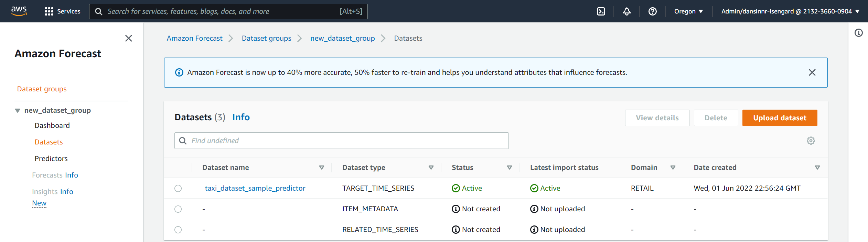Sort by the Dataset type column arrow

point(431,168)
